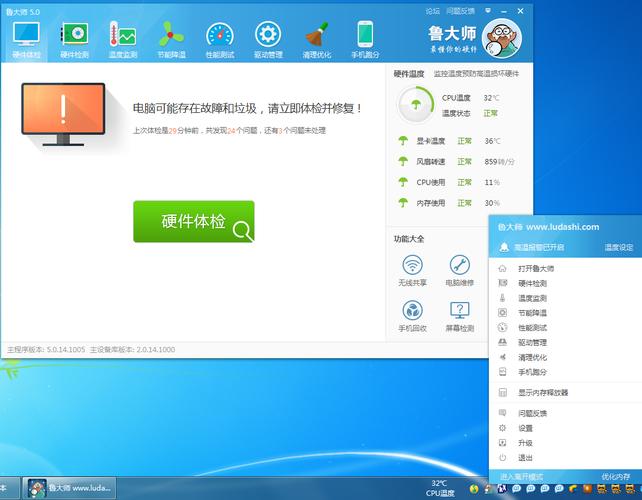This screenshot has height=500, width=642.
Task: Click the www.ludashi.com tray popup title
Action: pos(548,227)
